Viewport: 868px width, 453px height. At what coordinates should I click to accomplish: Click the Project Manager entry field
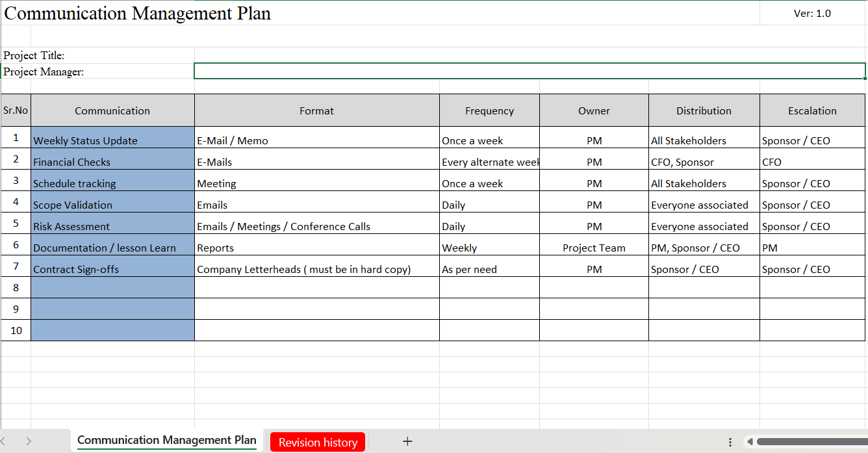pos(529,70)
